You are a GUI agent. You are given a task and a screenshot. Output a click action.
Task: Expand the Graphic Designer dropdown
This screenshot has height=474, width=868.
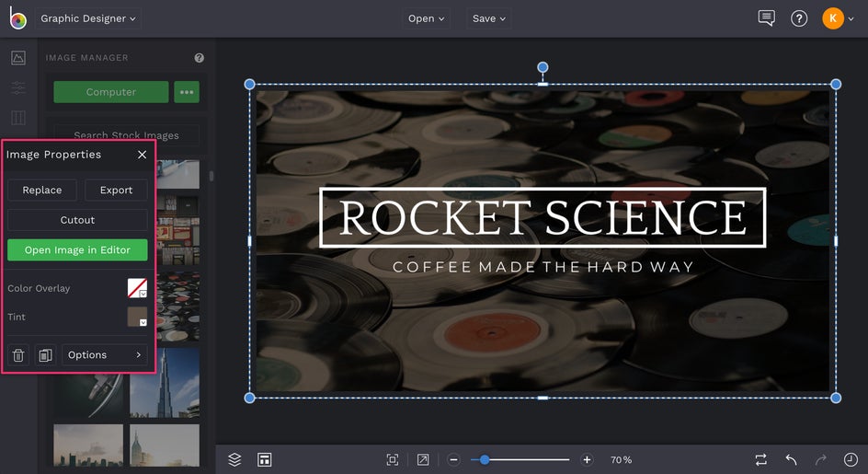[x=88, y=18]
